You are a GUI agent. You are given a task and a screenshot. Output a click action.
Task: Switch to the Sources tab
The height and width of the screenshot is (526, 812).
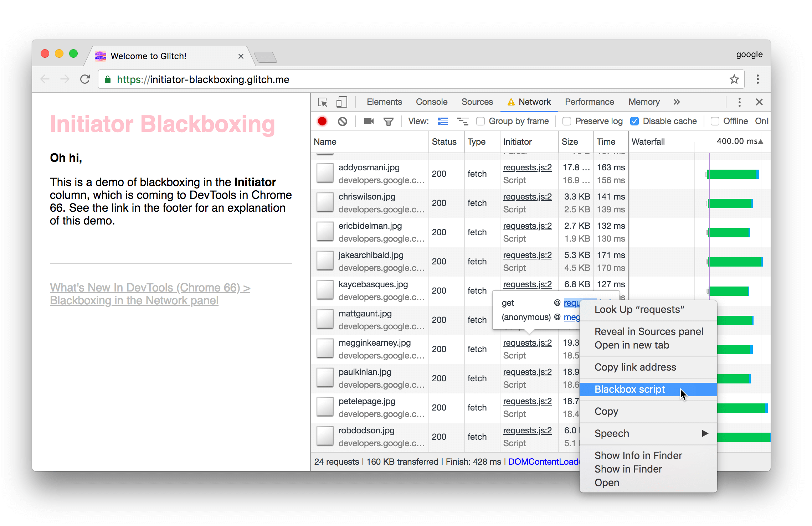pos(477,102)
